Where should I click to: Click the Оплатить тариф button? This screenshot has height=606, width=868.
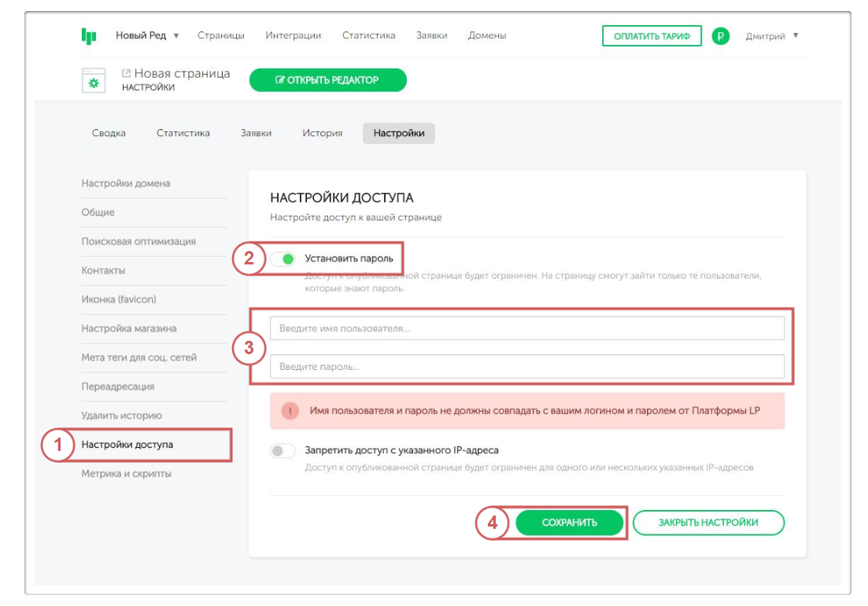tap(651, 36)
